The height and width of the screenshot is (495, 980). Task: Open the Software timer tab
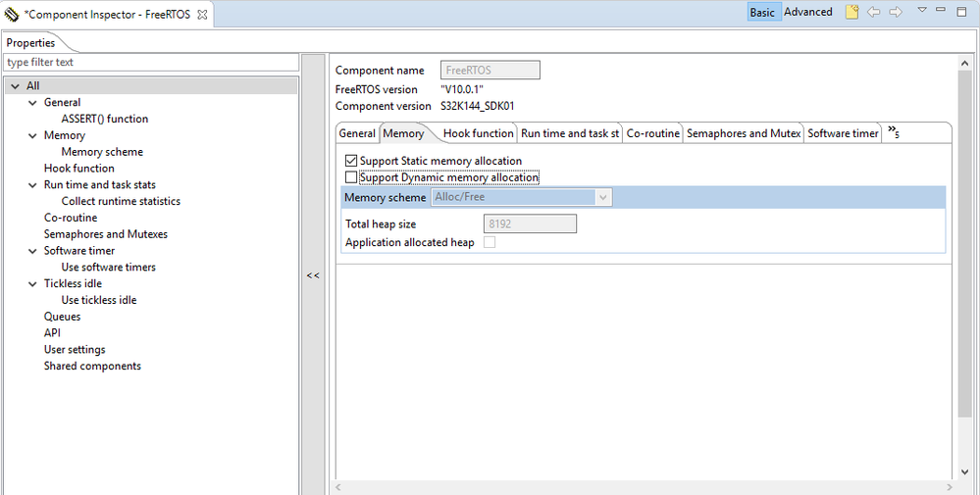[843, 133]
